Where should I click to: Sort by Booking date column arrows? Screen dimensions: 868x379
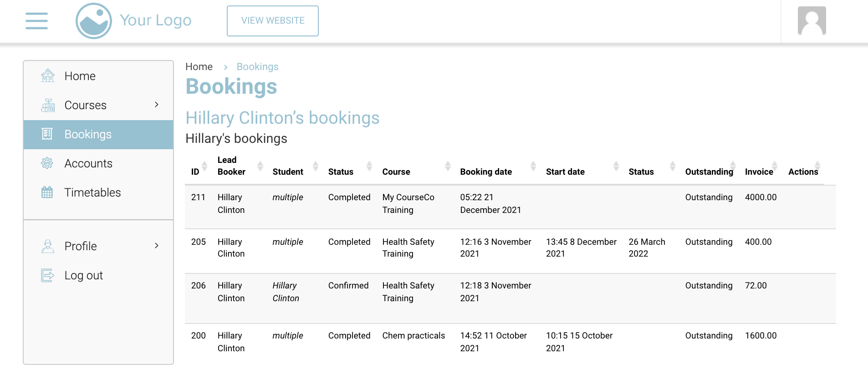pyautogui.click(x=533, y=166)
